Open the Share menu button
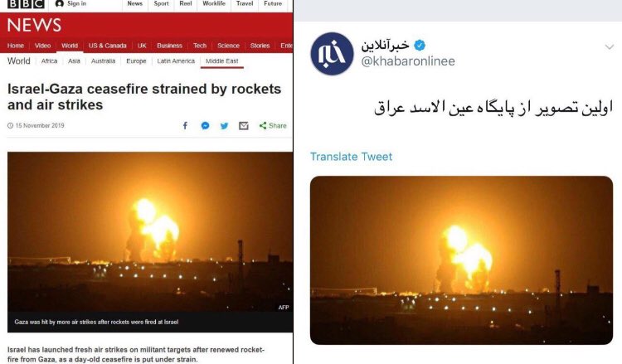 click(273, 126)
